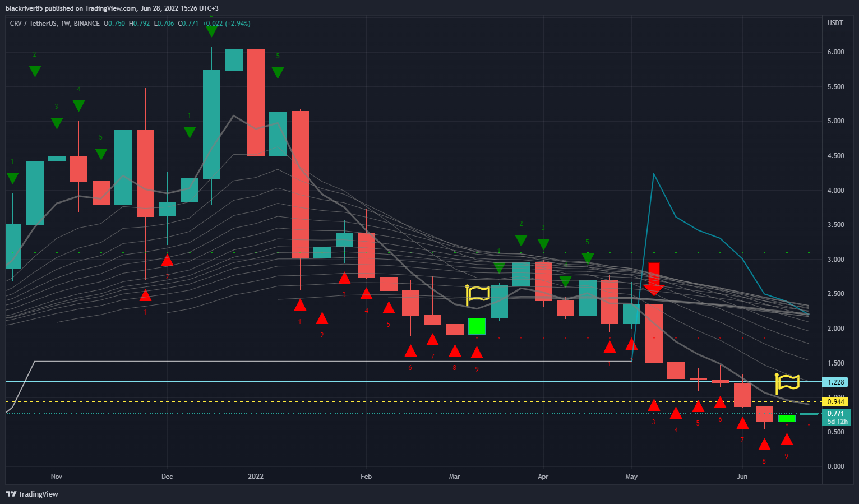859x504 pixels.
Task: Select the 1.228 price label on axis
Action: click(x=835, y=382)
